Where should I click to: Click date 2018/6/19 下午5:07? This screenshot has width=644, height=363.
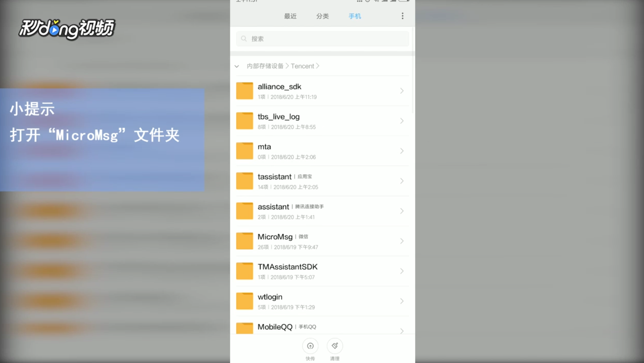pos(293,277)
